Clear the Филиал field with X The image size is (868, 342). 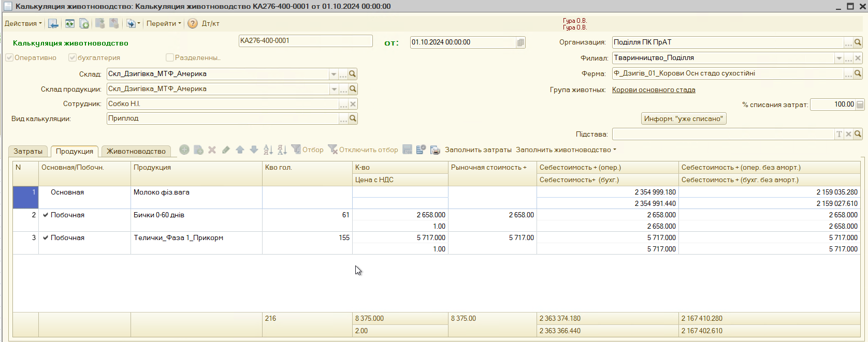click(858, 58)
